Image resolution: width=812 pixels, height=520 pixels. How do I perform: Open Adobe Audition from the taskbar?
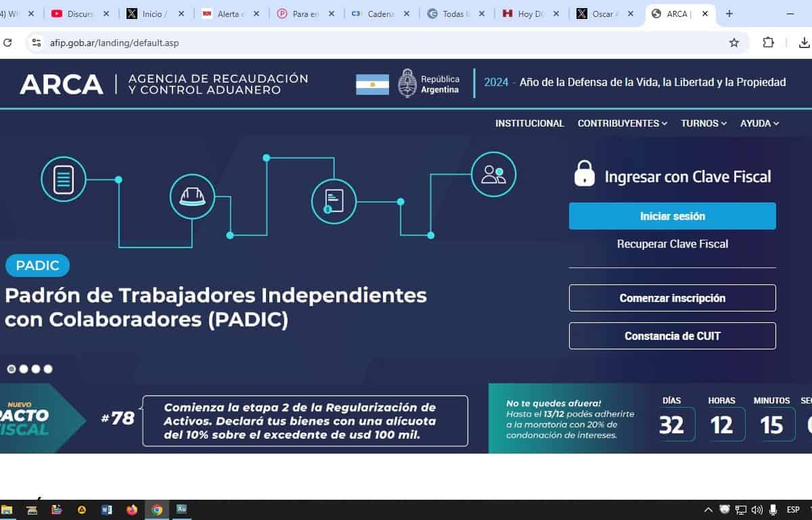(181, 508)
